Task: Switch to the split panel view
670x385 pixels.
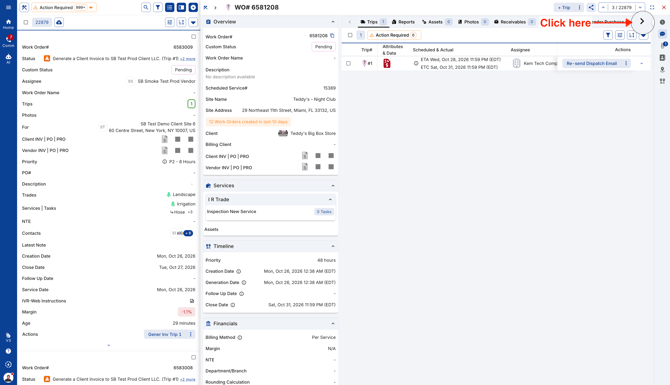Action: tap(181, 7)
